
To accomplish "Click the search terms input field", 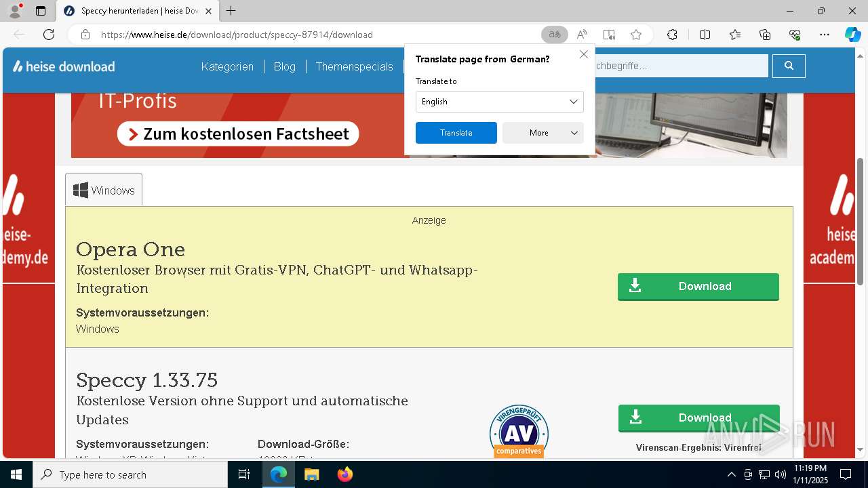I will 681,66.
